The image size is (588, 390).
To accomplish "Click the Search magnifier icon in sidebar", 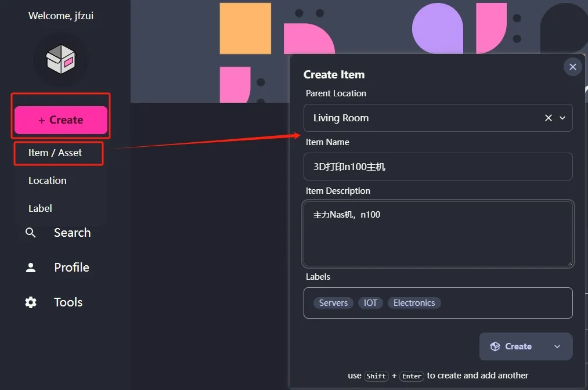I will coord(31,233).
